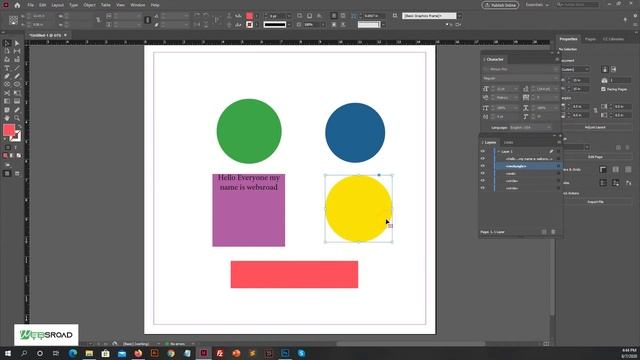Select the Direct Selection tool

pos(17,43)
